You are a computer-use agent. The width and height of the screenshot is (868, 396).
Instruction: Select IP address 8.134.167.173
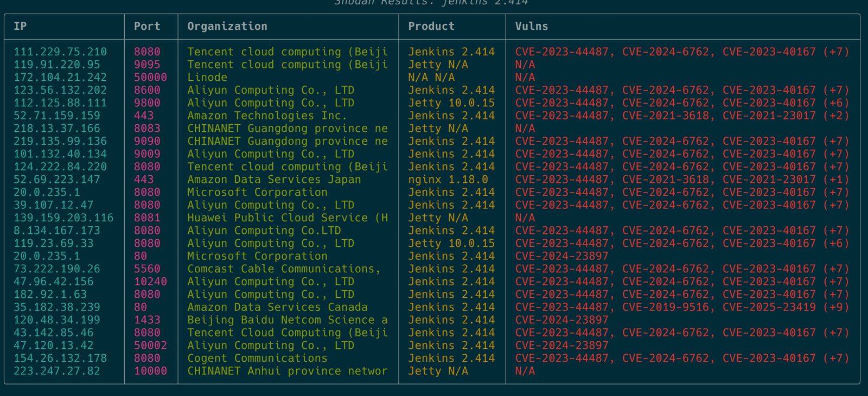(x=57, y=231)
